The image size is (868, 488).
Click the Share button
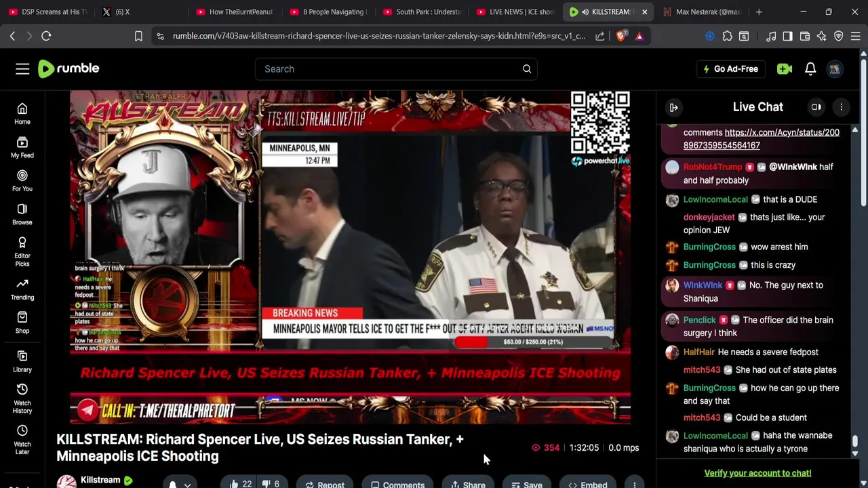468,484
